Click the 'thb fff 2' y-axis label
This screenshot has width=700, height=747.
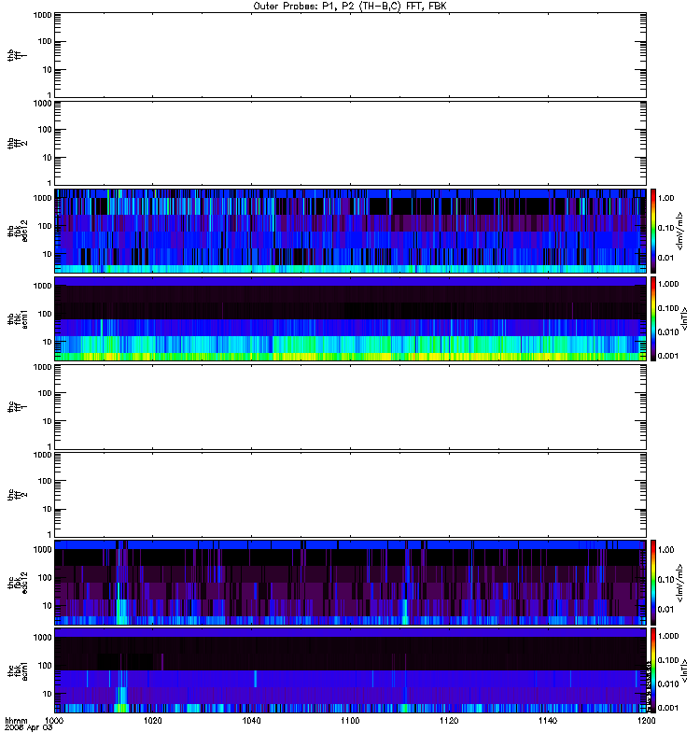pos(18,143)
